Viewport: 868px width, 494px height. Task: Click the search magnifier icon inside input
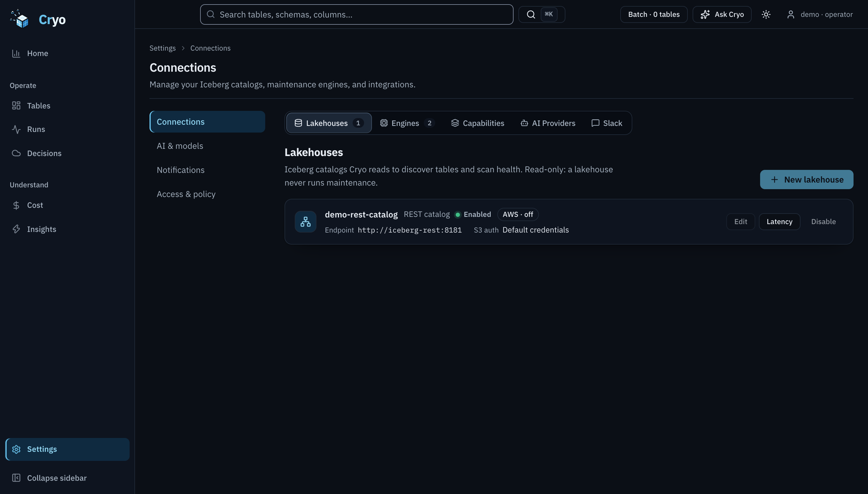click(210, 14)
